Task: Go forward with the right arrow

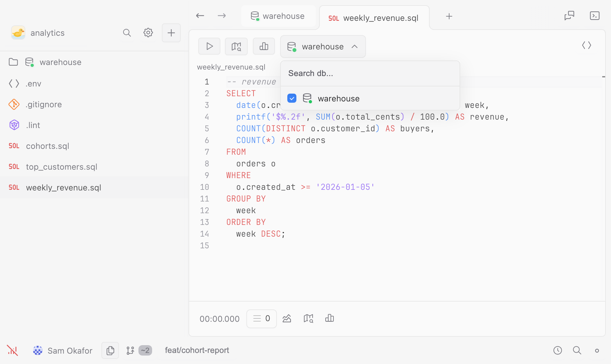Action: pos(222,16)
